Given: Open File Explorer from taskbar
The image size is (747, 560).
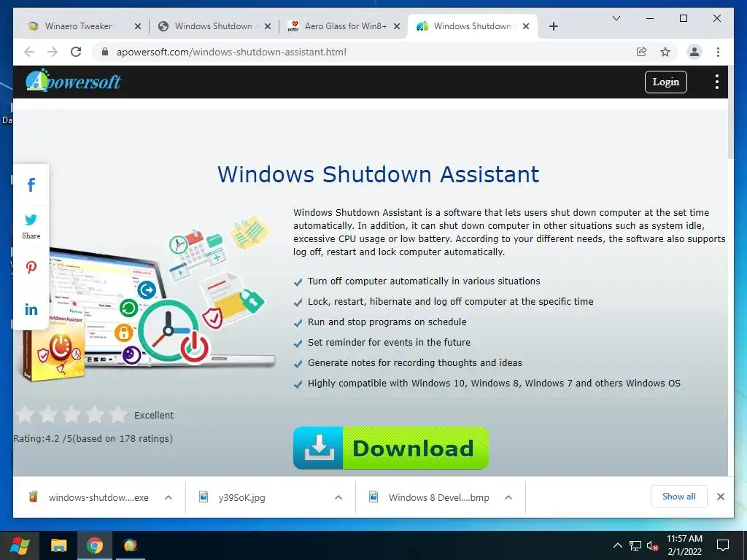Looking at the screenshot, I should [x=59, y=545].
